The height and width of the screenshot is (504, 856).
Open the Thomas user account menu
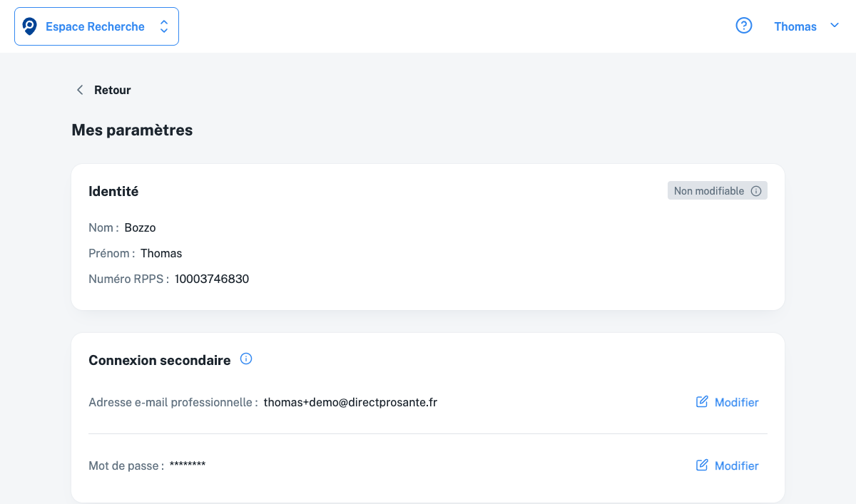(795, 26)
